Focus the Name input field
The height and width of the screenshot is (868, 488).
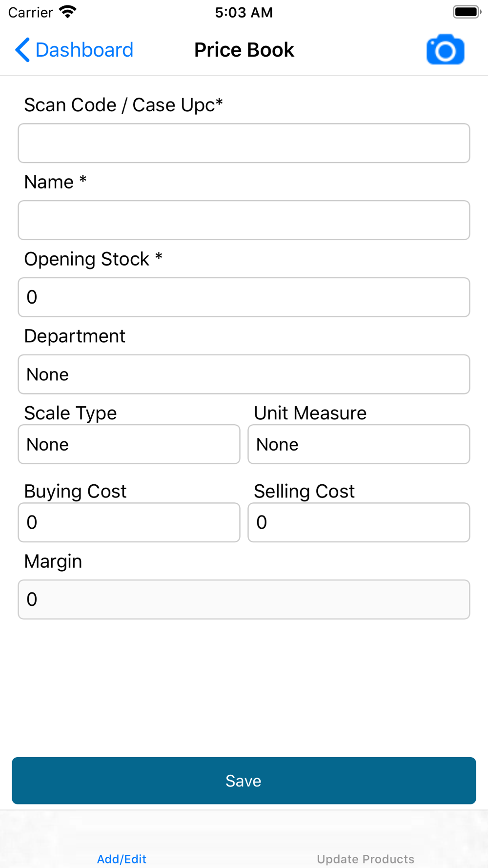[244, 220]
